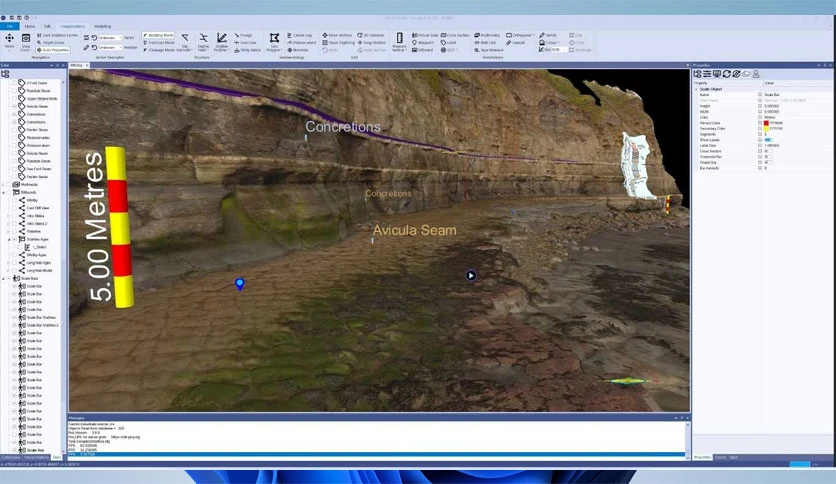Switch to Fracture Mode

point(158,43)
